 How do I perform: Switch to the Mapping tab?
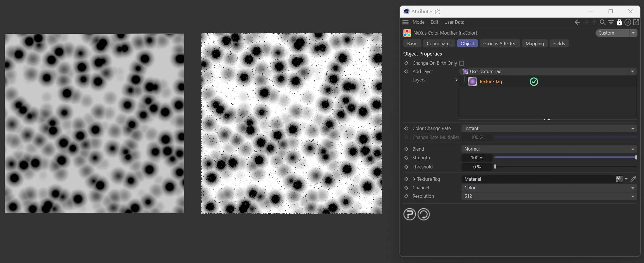(535, 44)
